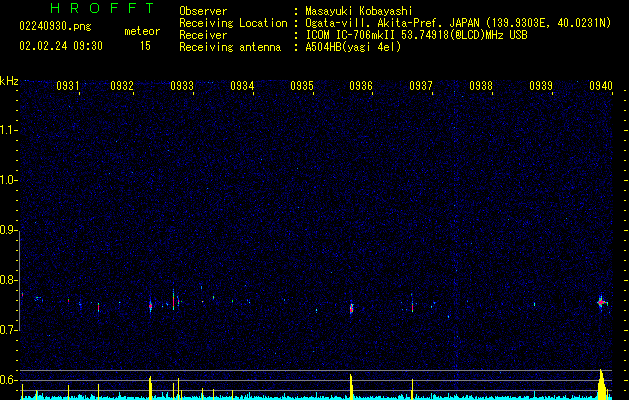Screen dimensions: 629x400
Task: Click the 0934 time marker
Action: [242, 86]
